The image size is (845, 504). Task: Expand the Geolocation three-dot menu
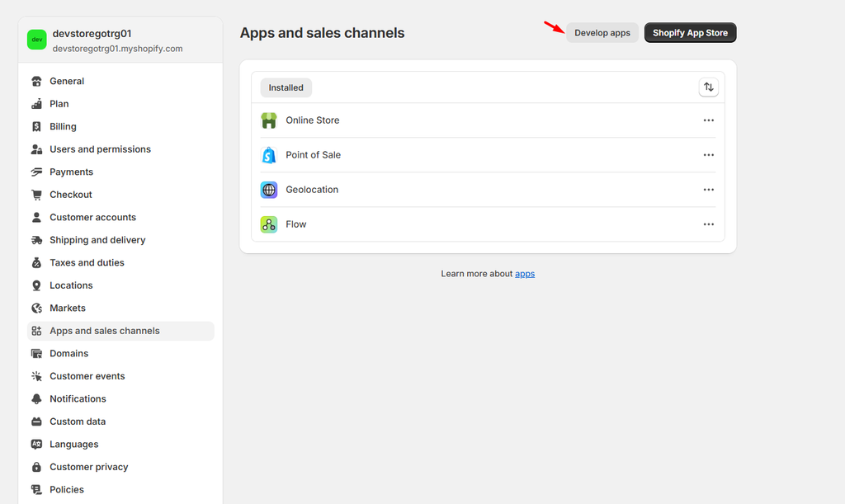(x=708, y=190)
